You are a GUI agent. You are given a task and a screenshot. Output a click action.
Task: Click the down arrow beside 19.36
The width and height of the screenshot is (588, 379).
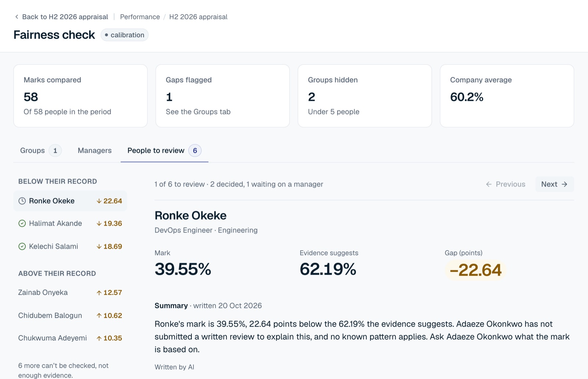99,223
